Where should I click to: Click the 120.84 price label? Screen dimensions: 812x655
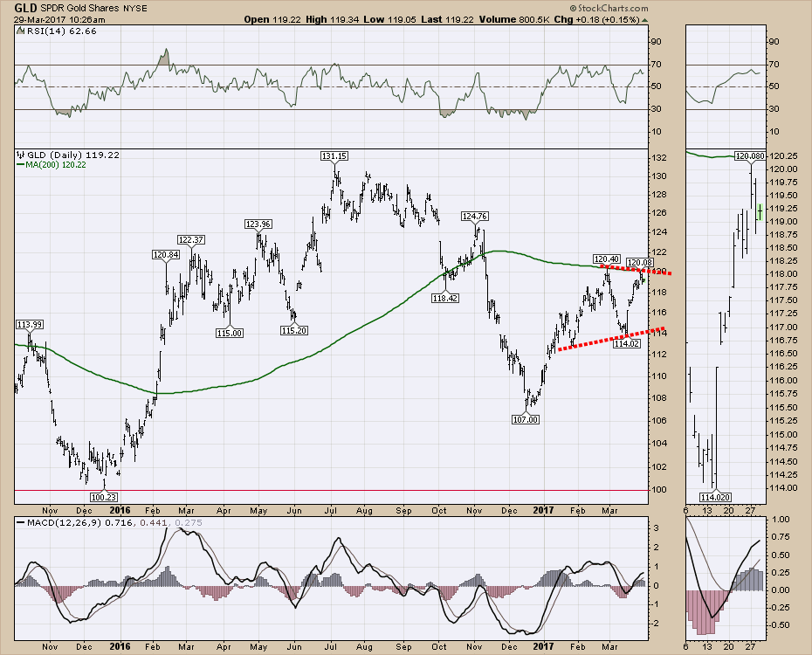166,254
